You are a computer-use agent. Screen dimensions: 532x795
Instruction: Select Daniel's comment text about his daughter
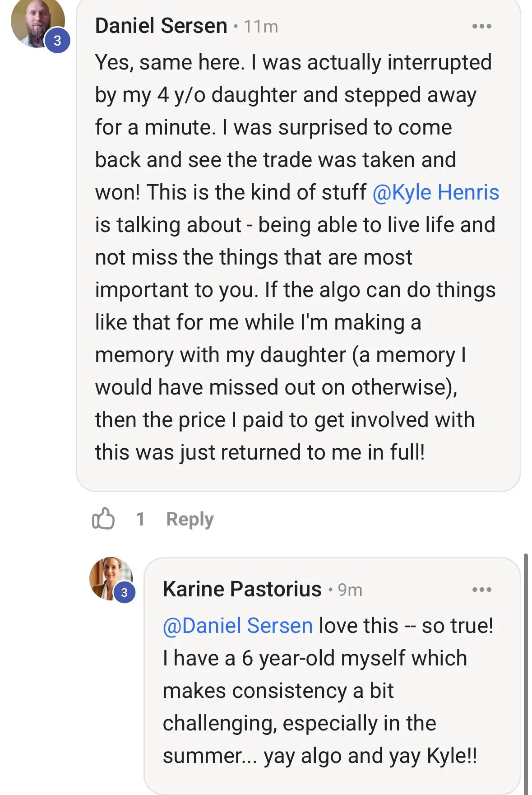click(297, 257)
